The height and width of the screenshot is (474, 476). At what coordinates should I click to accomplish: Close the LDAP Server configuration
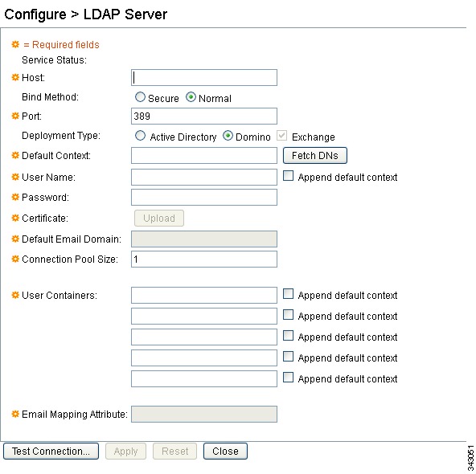tap(225, 451)
